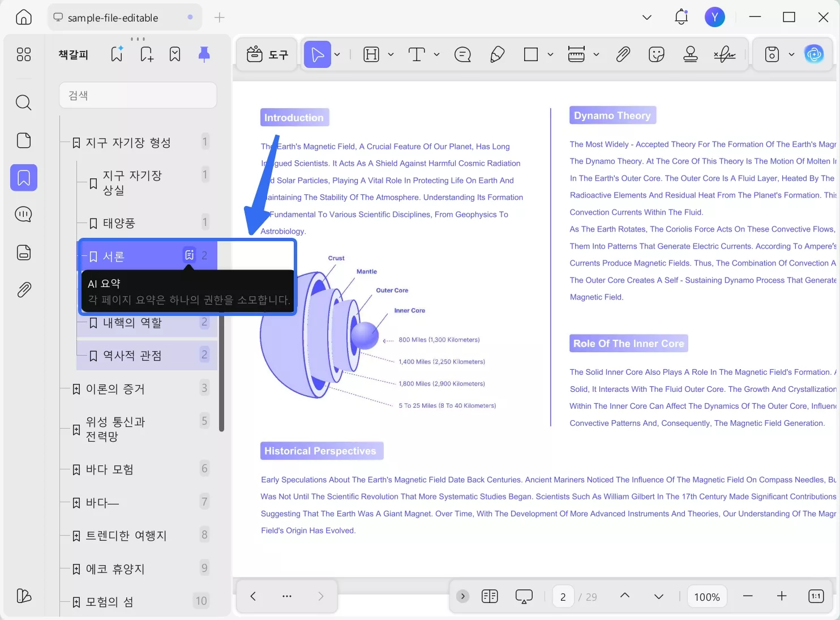Open the comment note tool
Image resolution: width=840 pixels, height=620 pixels.
tap(462, 54)
